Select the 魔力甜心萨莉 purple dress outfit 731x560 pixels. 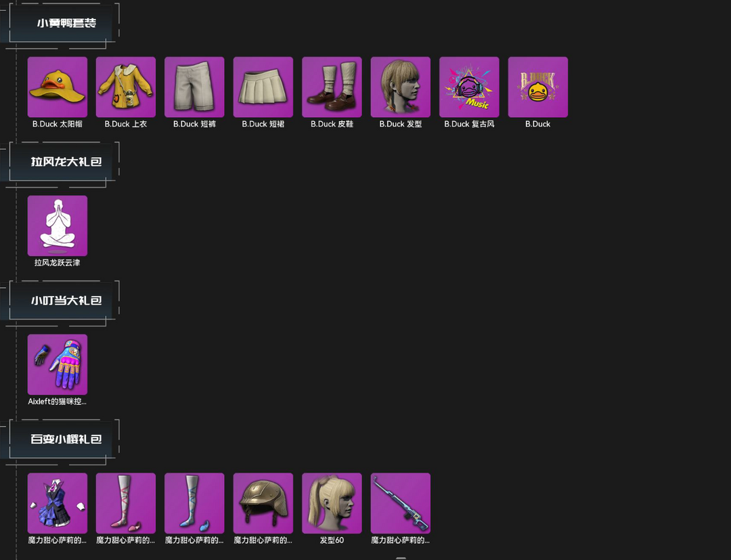[x=58, y=503]
